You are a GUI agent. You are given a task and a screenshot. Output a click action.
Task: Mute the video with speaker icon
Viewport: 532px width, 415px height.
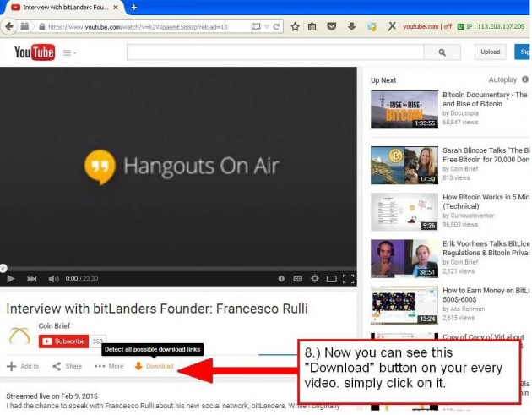pos(53,279)
